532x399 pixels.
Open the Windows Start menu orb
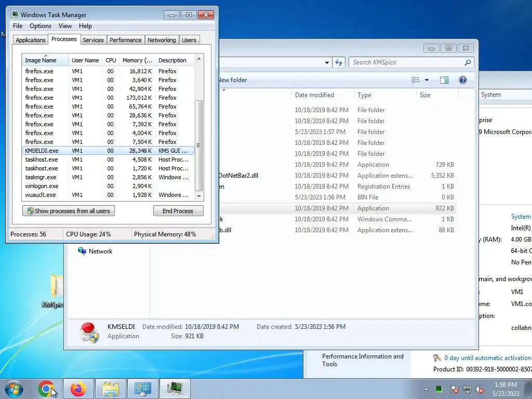point(14,389)
